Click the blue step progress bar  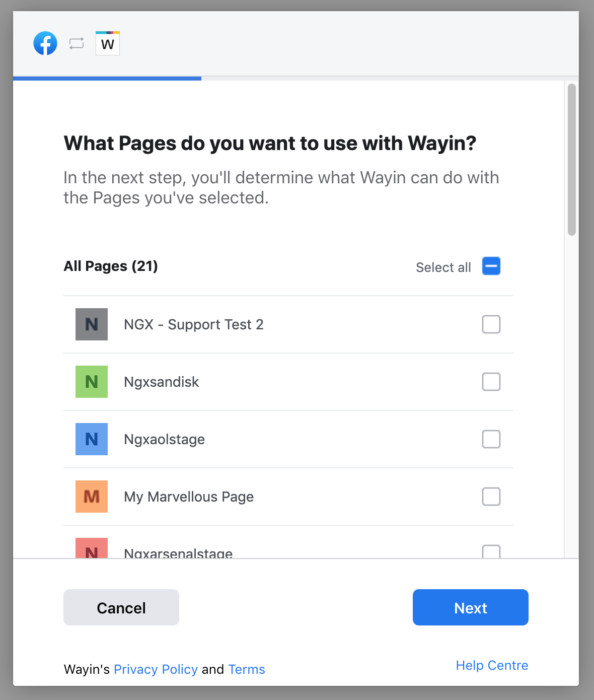click(x=107, y=79)
